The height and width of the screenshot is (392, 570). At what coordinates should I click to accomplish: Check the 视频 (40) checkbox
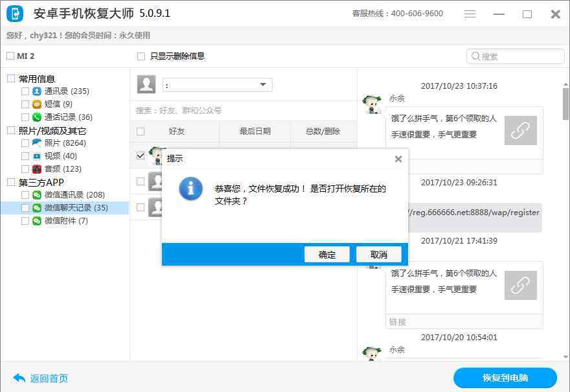click(x=25, y=156)
